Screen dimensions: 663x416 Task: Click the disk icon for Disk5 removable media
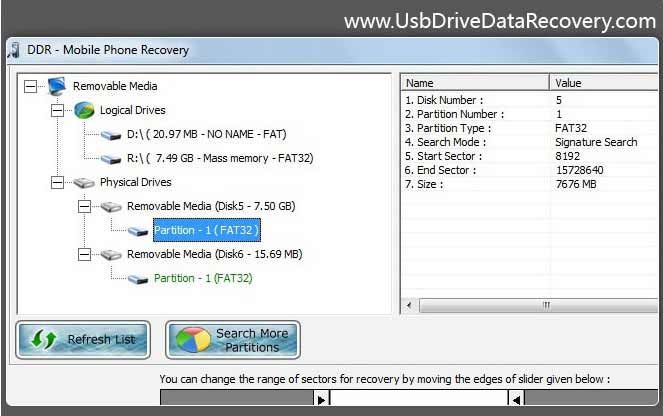click(111, 207)
